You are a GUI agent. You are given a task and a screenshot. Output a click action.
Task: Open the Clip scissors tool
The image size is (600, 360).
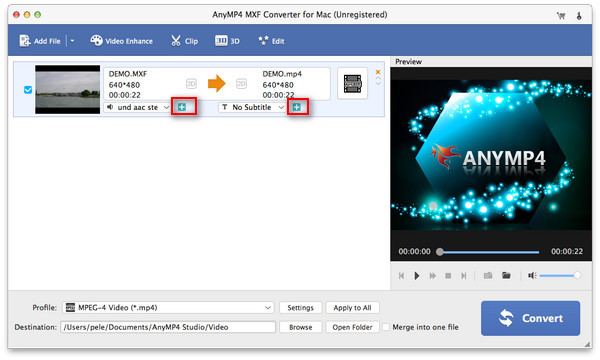pyautogui.click(x=184, y=41)
